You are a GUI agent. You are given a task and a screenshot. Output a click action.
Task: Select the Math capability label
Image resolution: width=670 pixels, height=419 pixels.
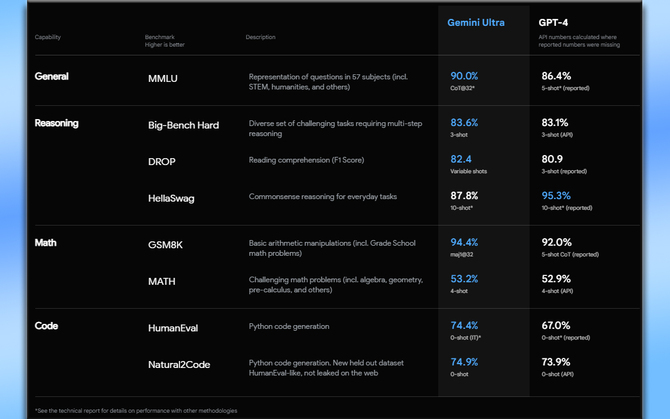tap(45, 243)
